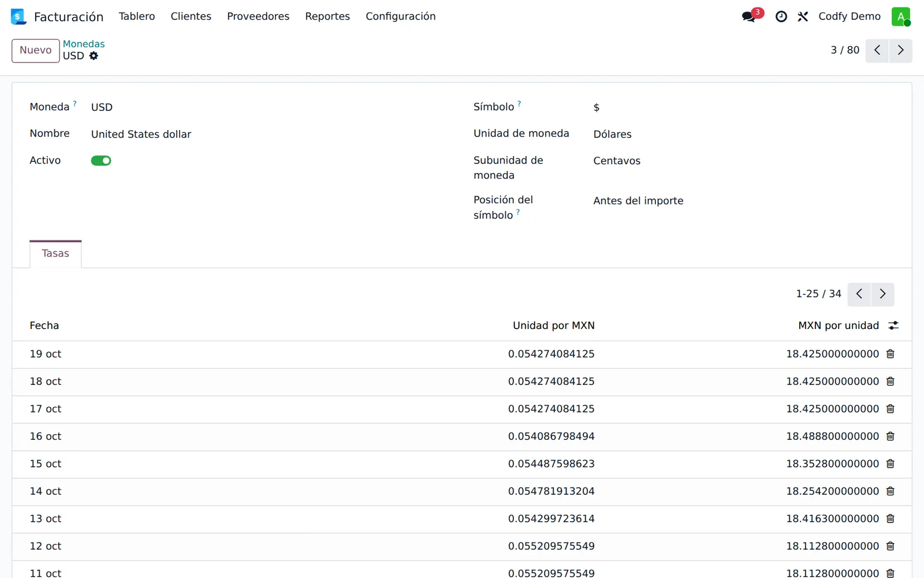Viewport: 924px width, 578px height.
Task: Show next page of rates
Action: (x=882, y=294)
